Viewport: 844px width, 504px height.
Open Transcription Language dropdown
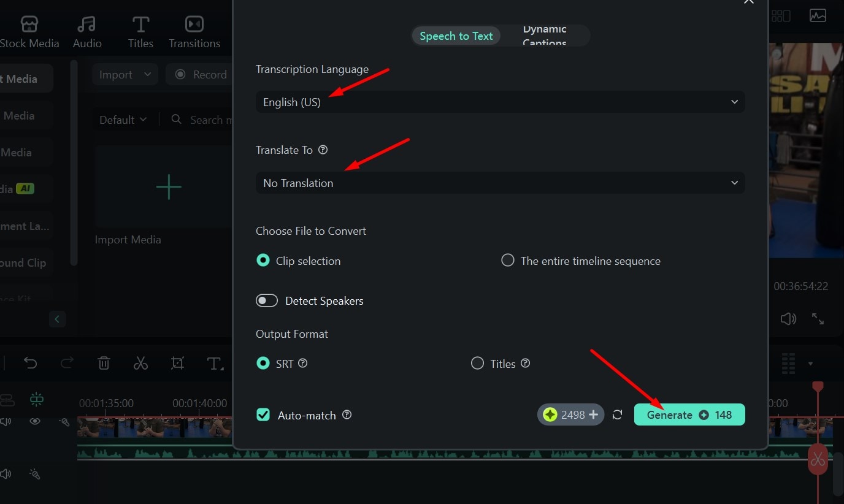[x=500, y=102]
